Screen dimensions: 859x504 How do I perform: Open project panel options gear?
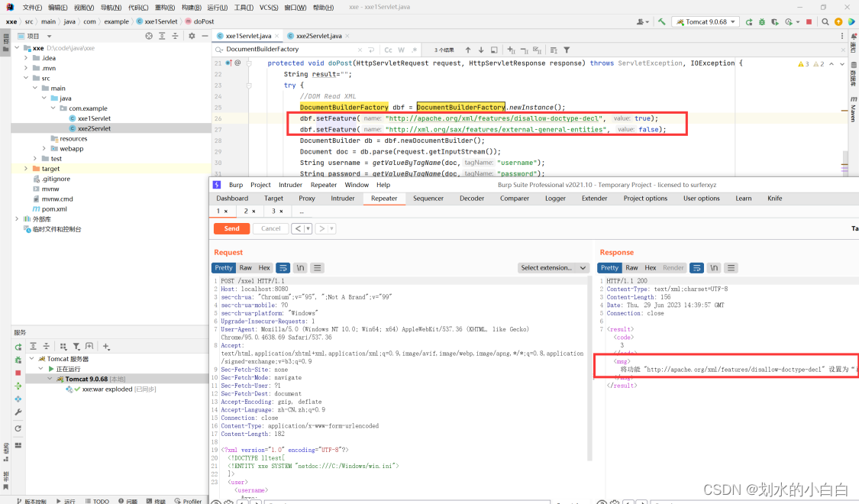tap(192, 36)
